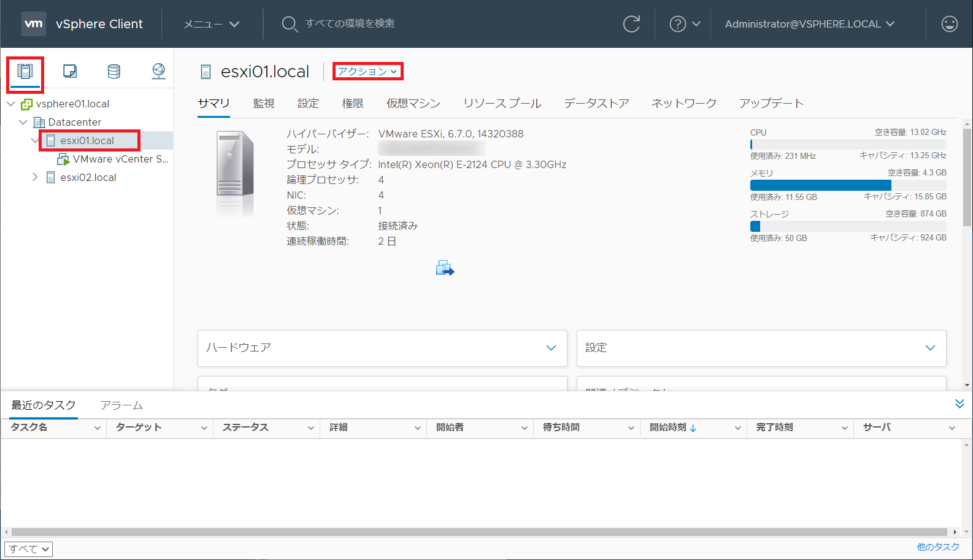Open the データストア tab
Screen dimensions: 973x560
(596, 104)
